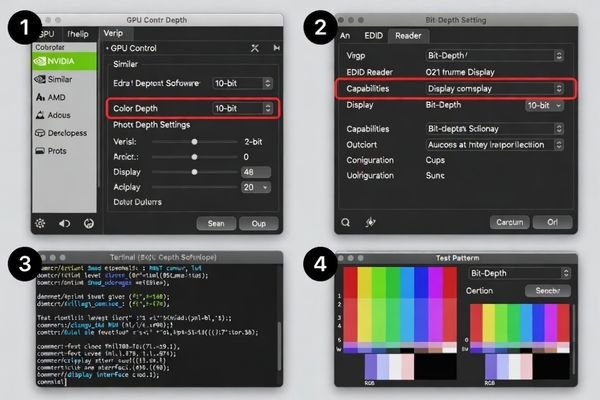Click the Arcict slider handle

194,157
